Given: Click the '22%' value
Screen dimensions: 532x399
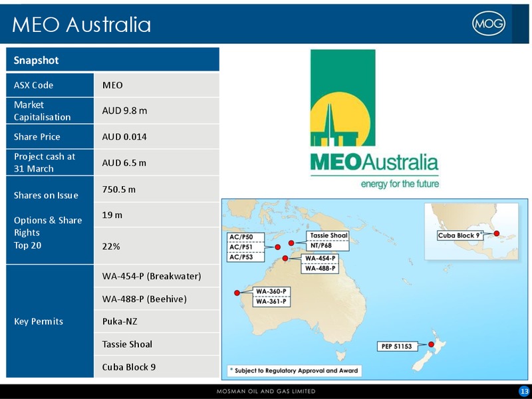Looking at the screenshot, I should [x=111, y=246].
